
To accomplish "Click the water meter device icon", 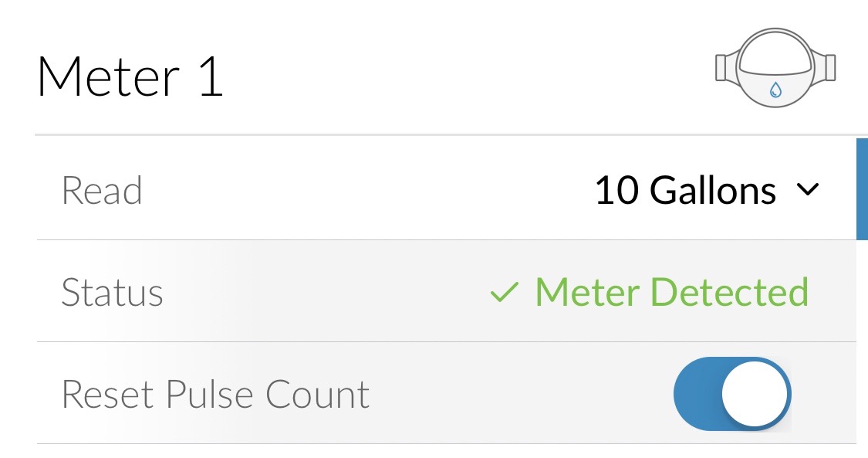I will pyautogui.click(x=775, y=66).
